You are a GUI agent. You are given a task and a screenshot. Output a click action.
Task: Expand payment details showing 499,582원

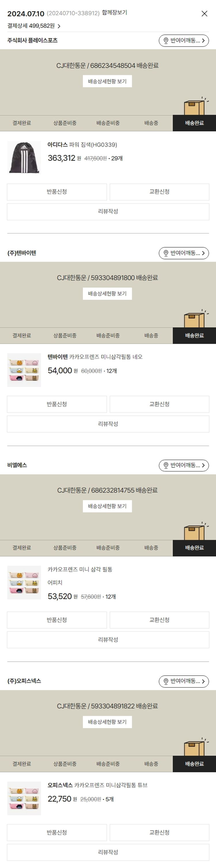pos(34,26)
